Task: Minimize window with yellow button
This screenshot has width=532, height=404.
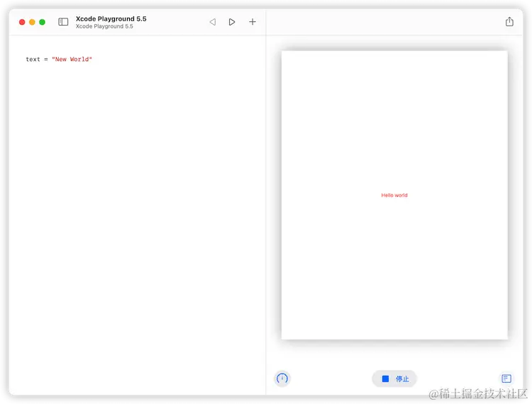Action: (x=32, y=22)
